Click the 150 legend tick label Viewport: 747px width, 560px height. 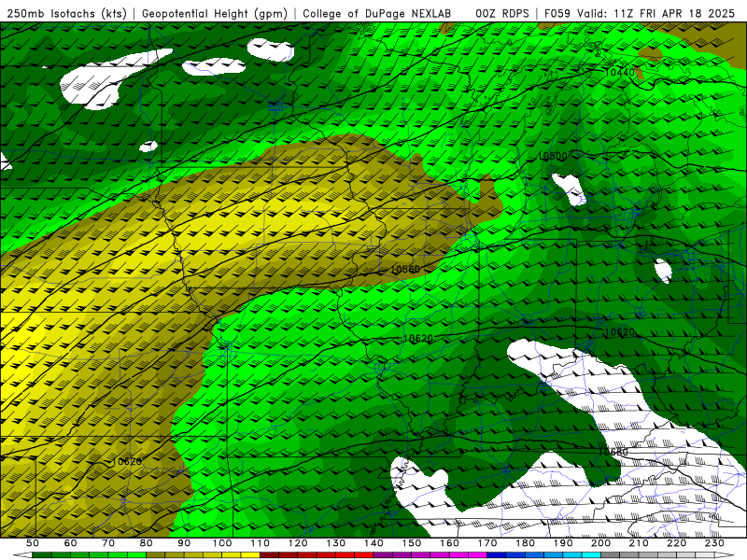412,543
